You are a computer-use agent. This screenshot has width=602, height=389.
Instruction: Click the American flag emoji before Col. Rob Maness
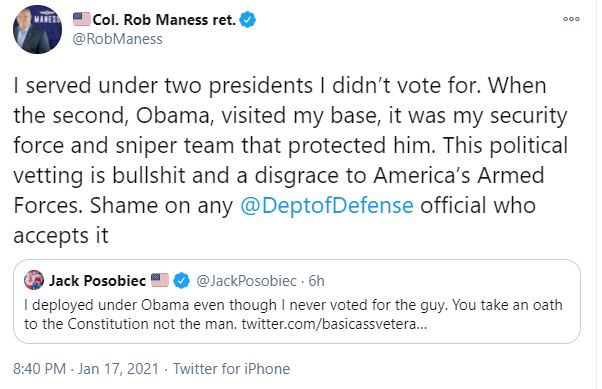point(81,19)
